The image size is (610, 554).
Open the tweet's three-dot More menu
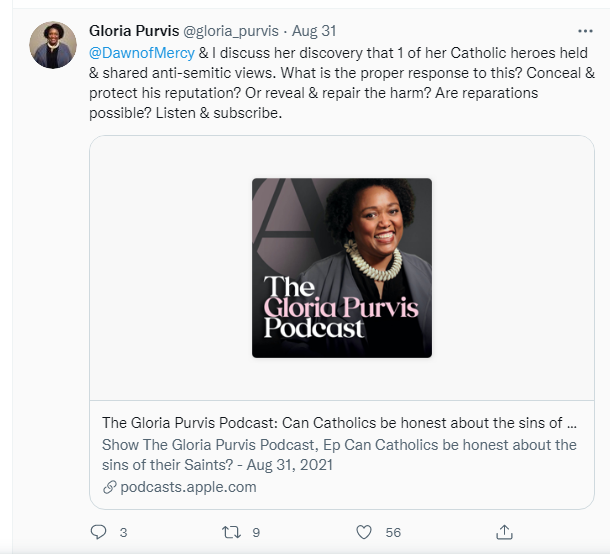tap(585, 30)
